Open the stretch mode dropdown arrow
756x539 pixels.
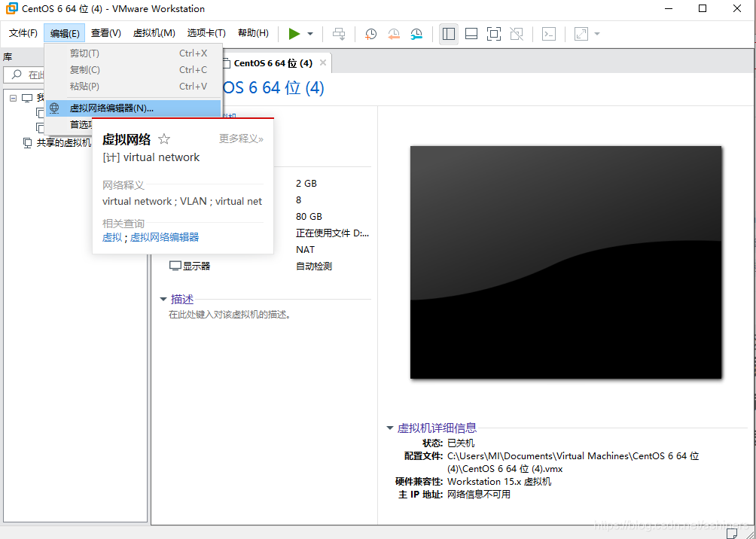[x=597, y=34]
